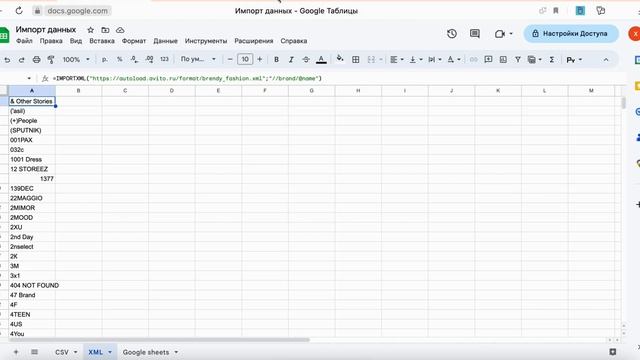Screen dimensions: 640x360
Task: Star the document Импорт данных
Action: (x=91, y=30)
